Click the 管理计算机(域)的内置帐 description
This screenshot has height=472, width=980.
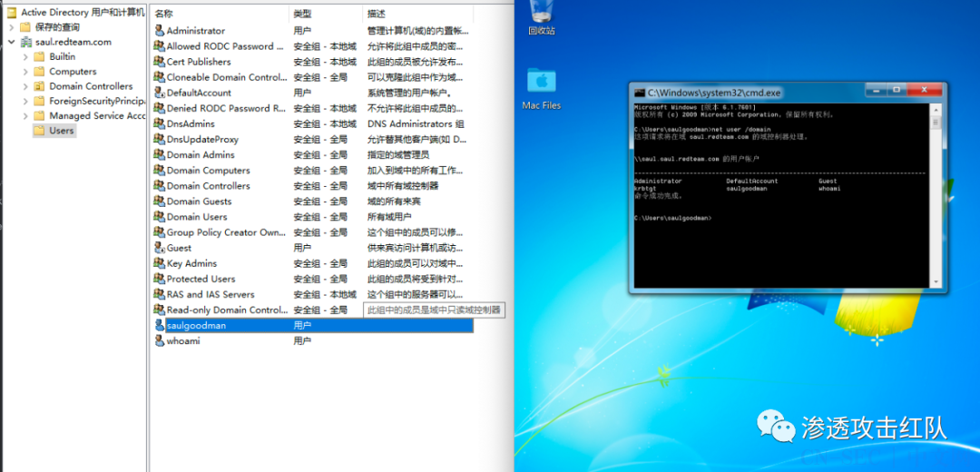click(x=418, y=31)
